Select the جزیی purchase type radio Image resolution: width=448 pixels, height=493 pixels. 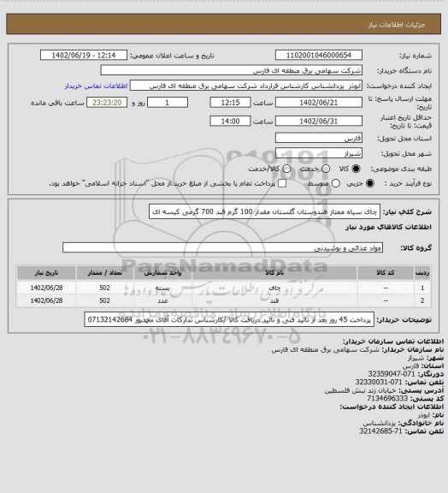(x=370, y=183)
